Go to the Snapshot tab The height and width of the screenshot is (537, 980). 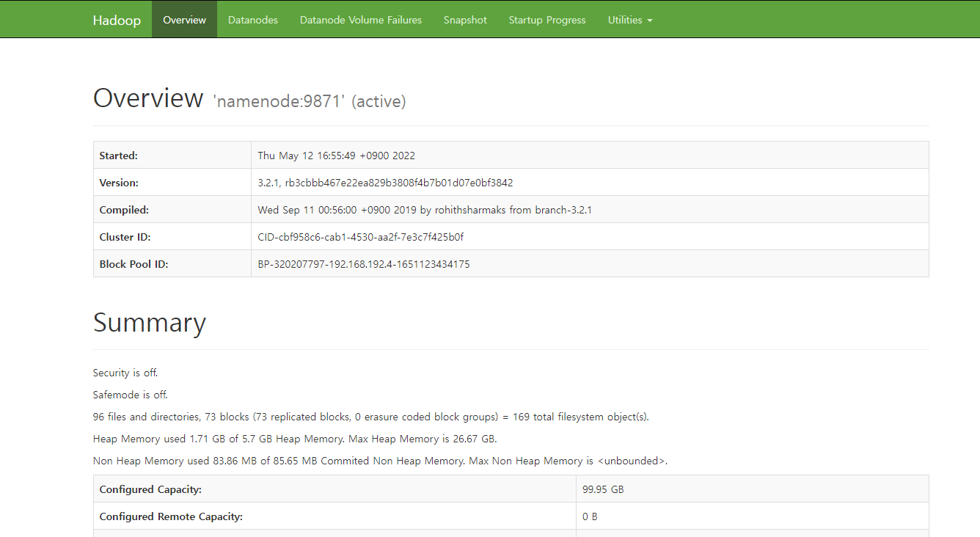point(465,20)
